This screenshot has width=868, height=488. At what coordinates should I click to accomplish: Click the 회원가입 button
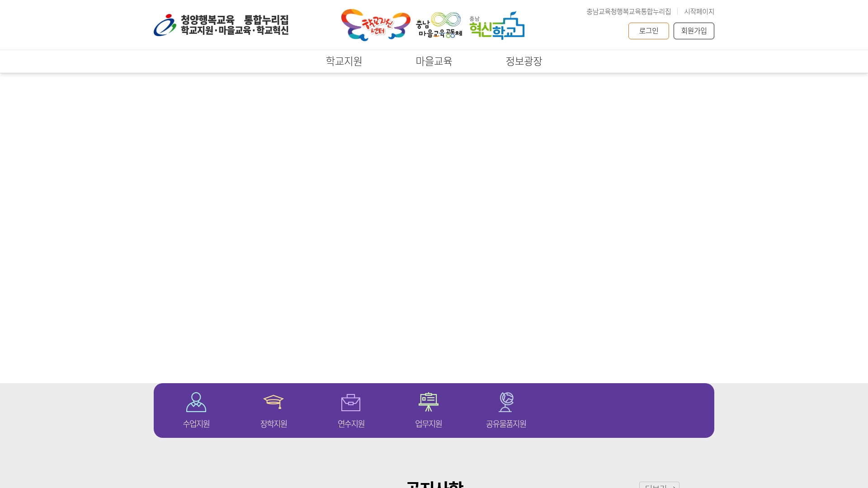point(694,31)
